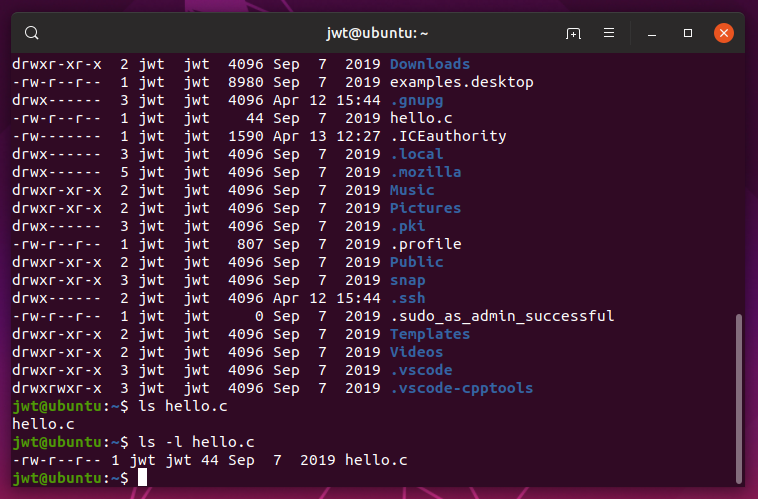
Task: Click the Downloads directory name
Action: (x=430, y=64)
